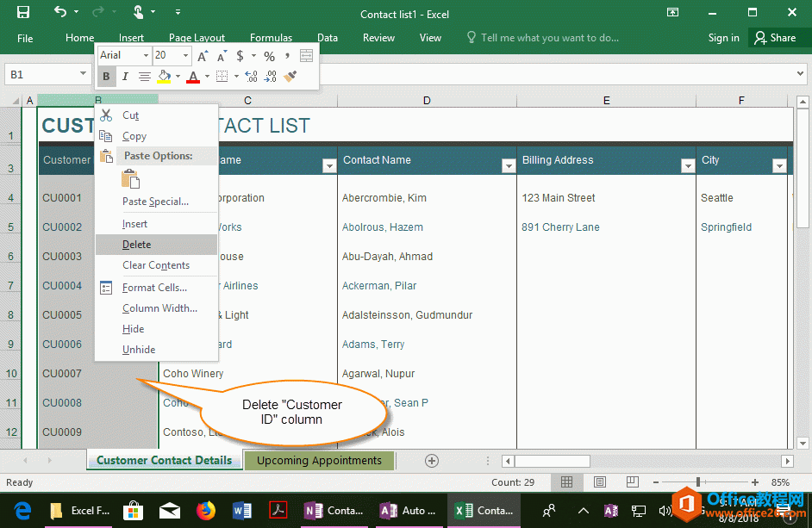Apply the Accounting Number Format
Screen dimensions: 812x528
point(239,55)
